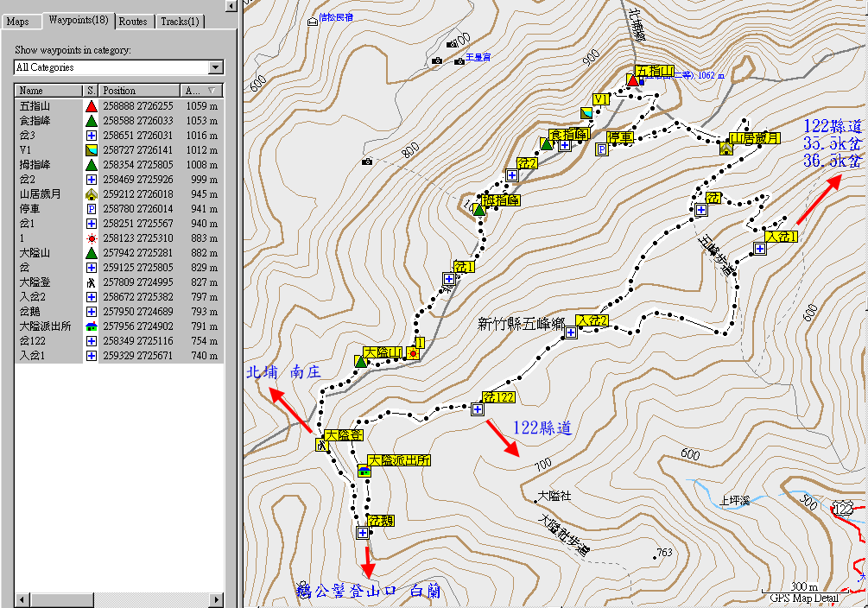Click the 山居歲月 lodge icon on the map
Viewport: 868px width, 608px height.
[x=725, y=149]
